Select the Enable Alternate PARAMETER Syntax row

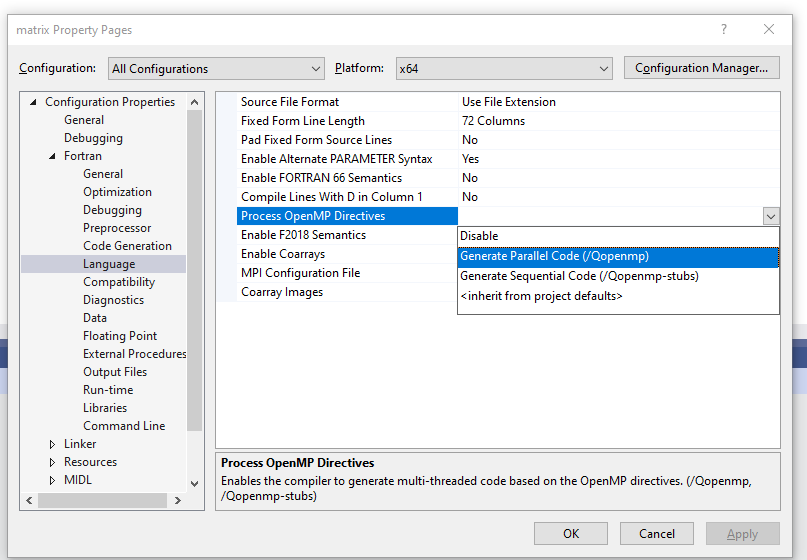[x=336, y=159]
